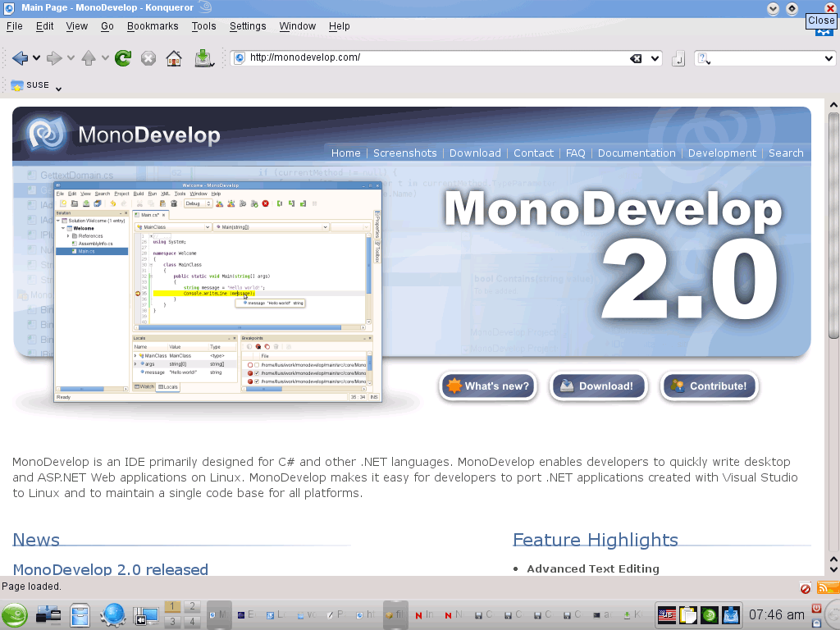Open the clipboard tray icon
The height and width of the screenshot is (630, 840).
(x=688, y=615)
